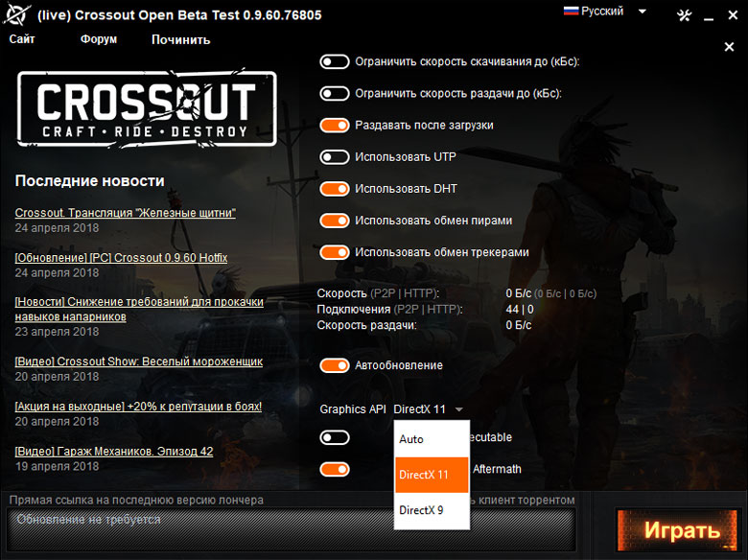Open launcher settings wrench icon
Screen dimensions: 748x560
(x=684, y=15)
